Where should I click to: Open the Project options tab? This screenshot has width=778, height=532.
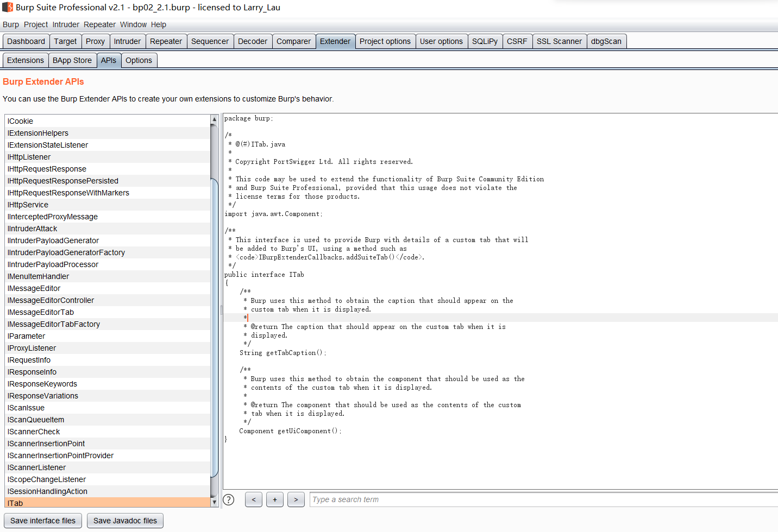pyautogui.click(x=385, y=41)
